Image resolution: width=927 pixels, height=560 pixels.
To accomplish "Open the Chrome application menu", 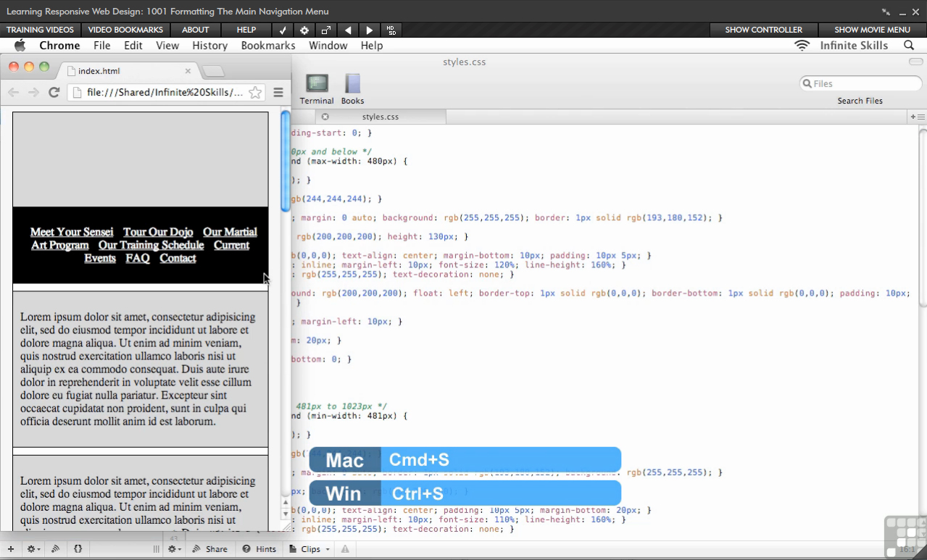I will (59, 45).
